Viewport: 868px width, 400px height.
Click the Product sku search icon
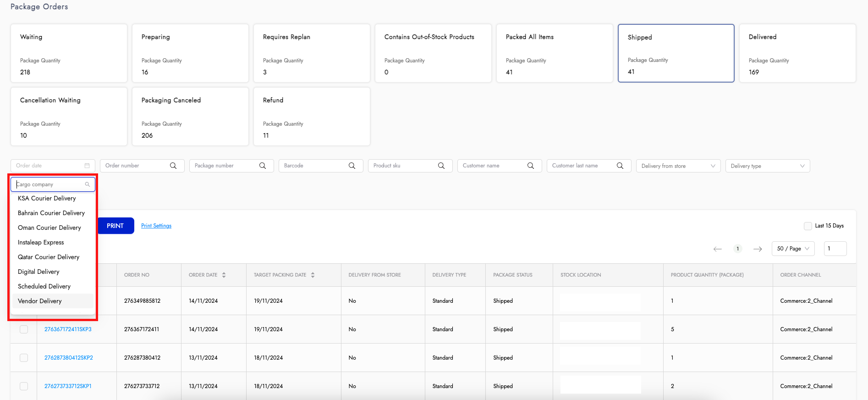click(x=441, y=166)
